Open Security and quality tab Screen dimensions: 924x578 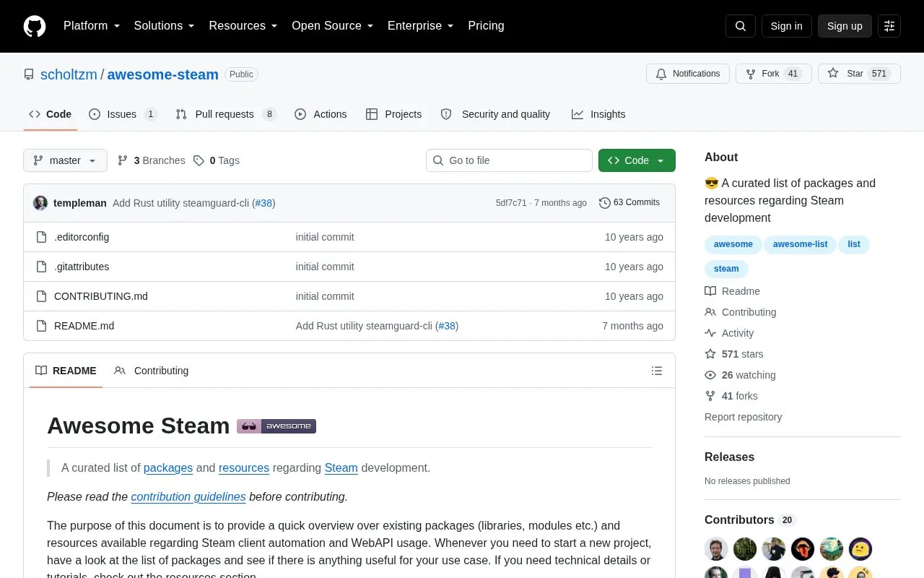[495, 114]
